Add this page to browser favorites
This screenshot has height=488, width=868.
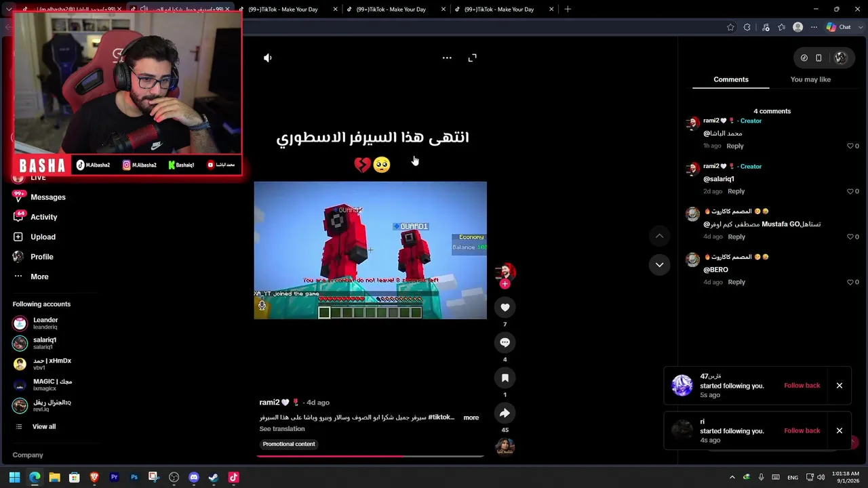730,27
